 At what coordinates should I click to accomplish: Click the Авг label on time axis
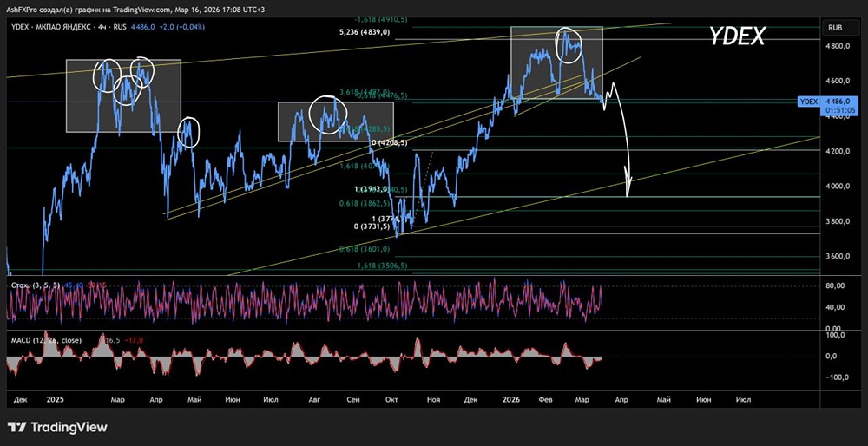point(314,399)
